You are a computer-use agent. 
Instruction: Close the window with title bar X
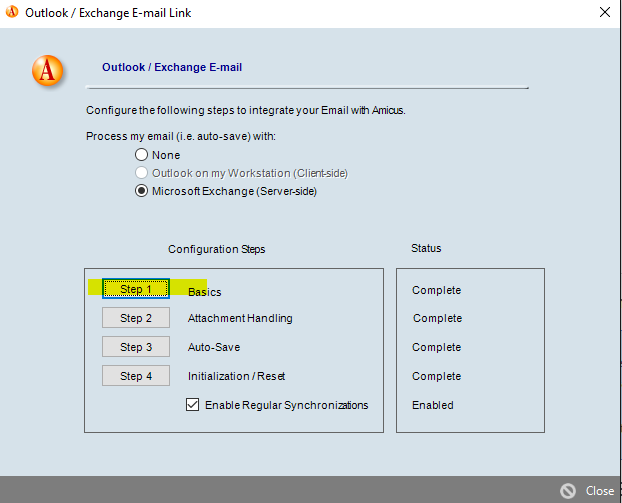click(x=605, y=12)
